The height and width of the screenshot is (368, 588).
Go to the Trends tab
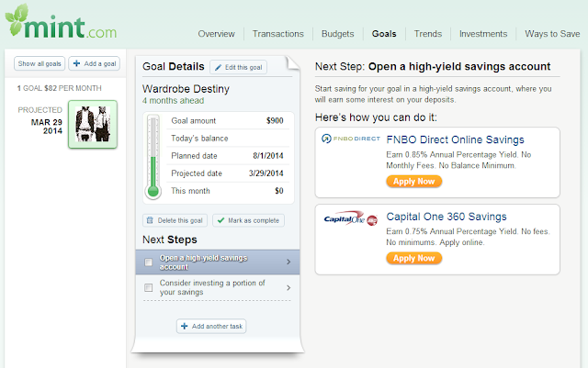427,34
